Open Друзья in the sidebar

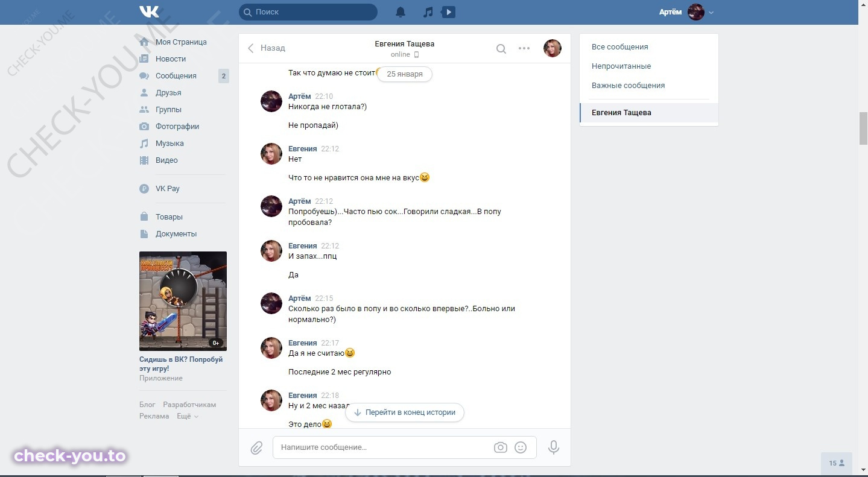pyautogui.click(x=168, y=93)
